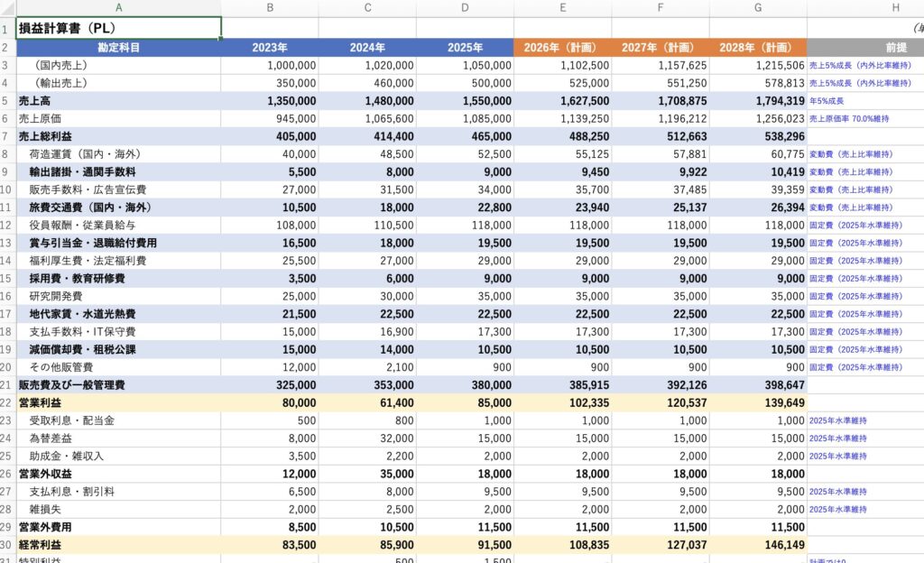Click the 2024 為替差益 value 32,000
The width and height of the screenshot is (924, 563).
[x=367, y=438]
